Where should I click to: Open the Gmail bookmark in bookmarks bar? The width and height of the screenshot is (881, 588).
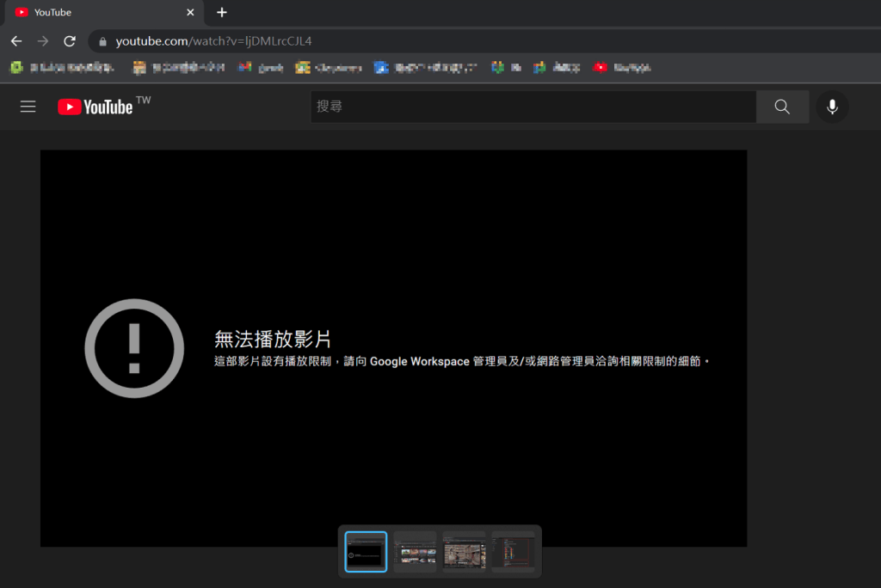pos(261,67)
